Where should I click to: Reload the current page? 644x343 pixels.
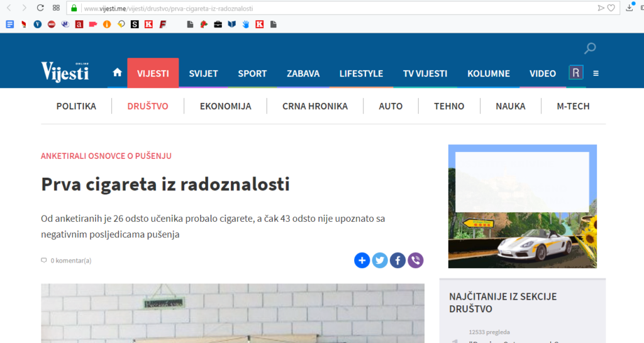pyautogui.click(x=40, y=8)
